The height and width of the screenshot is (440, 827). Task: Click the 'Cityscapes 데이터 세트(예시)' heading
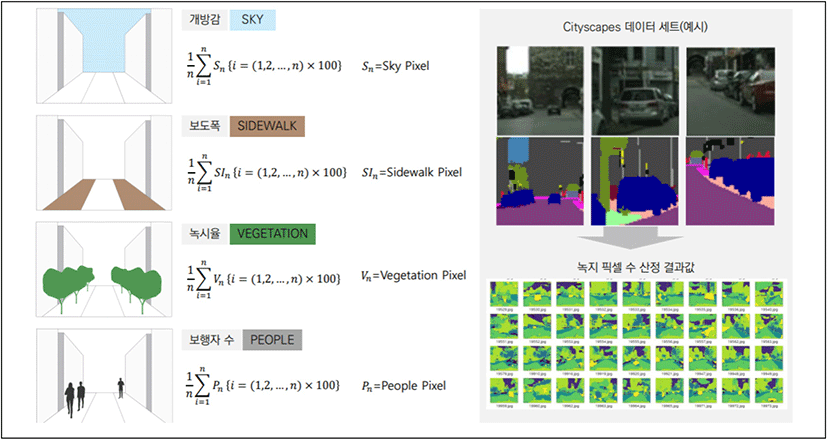[636, 28]
